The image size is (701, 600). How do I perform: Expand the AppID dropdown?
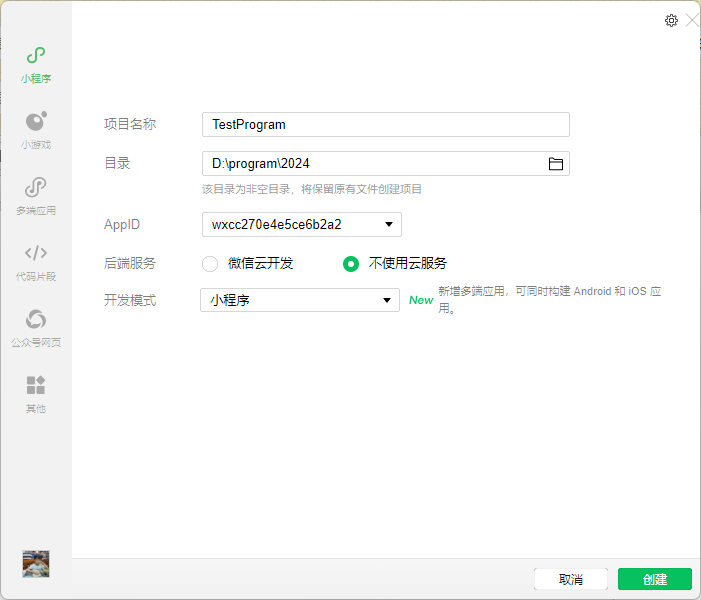tap(302, 224)
